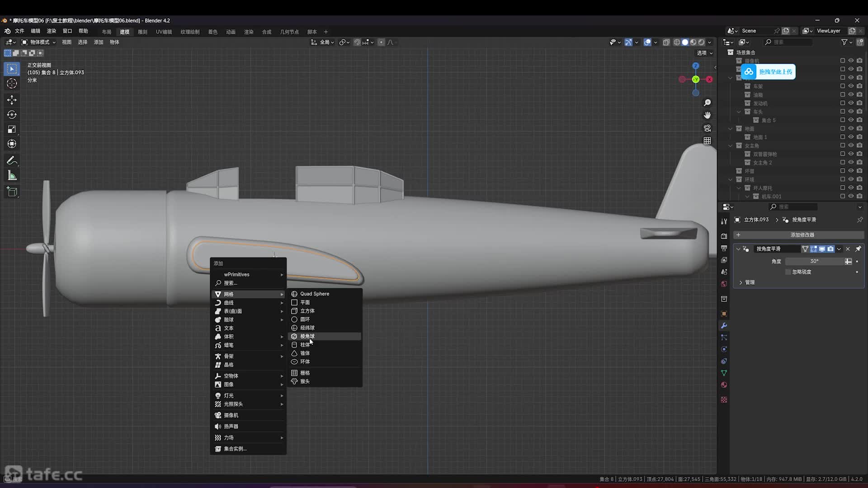Toggle modifier render display camera button
This screenshot has height=488, width=868.
(x=830, y=249)
